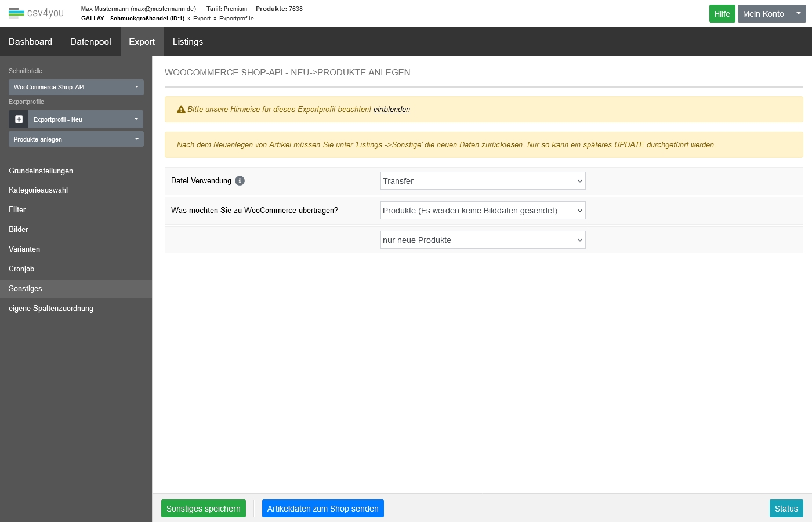Image resolution: width=812 pixels, height=522 pixels.
Task: Open the WooCommerce transfer content dropdown
Action: 483,211
